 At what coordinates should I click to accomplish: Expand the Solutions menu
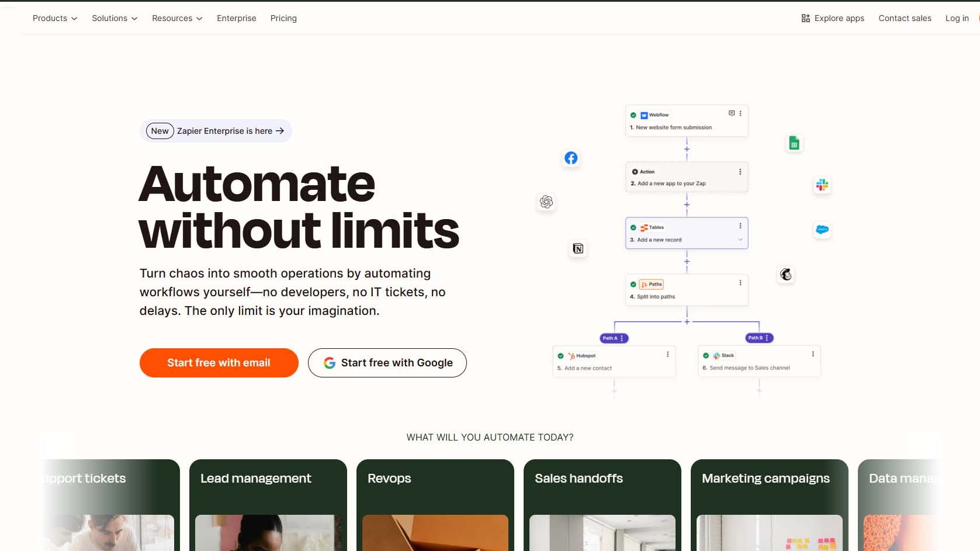pyautogui.click(x=115, y=18)
